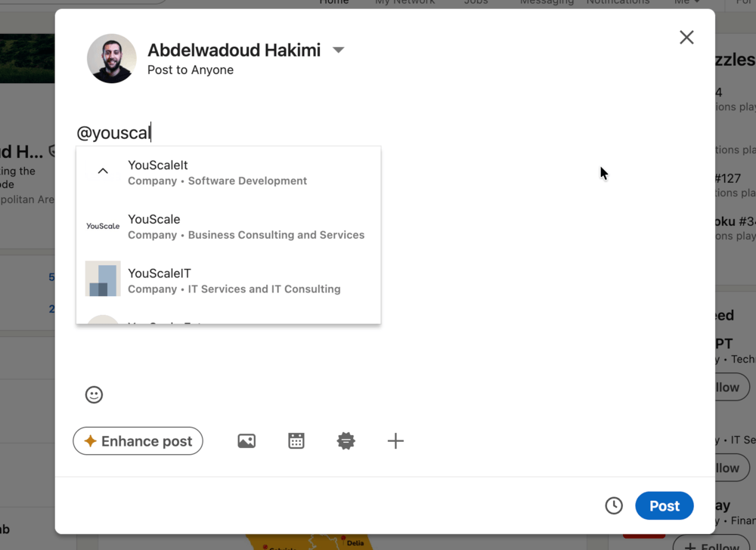This screenshot has height=550, width=756.
Task: Select YouScaleIt Software Development suggestion
Action: click(228, 173)
